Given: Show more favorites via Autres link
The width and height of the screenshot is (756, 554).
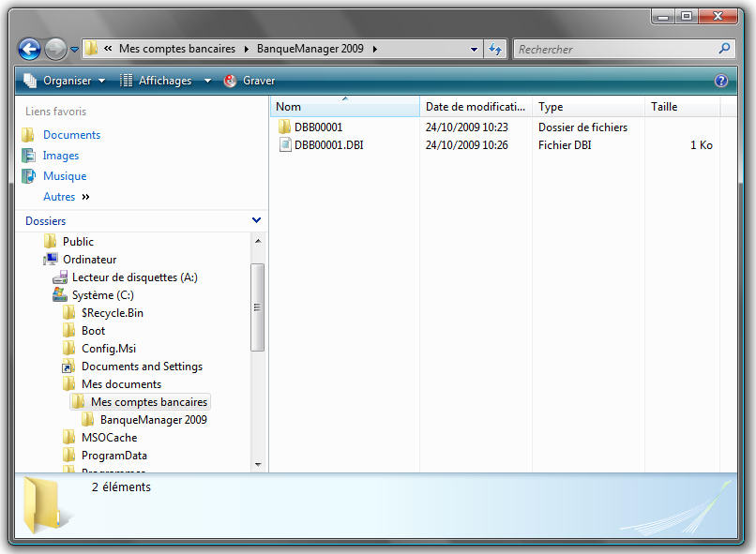Looking at the screenshot, I should [x=59, y=197].
